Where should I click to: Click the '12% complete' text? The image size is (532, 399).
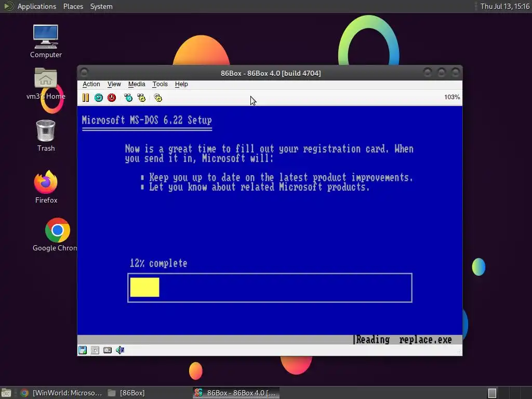point(158,263)
